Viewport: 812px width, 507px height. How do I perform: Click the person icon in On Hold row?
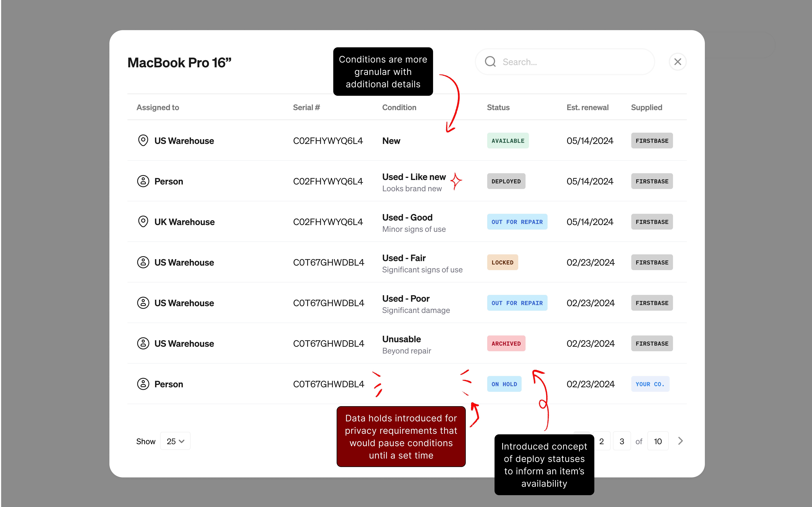[143, 384]
